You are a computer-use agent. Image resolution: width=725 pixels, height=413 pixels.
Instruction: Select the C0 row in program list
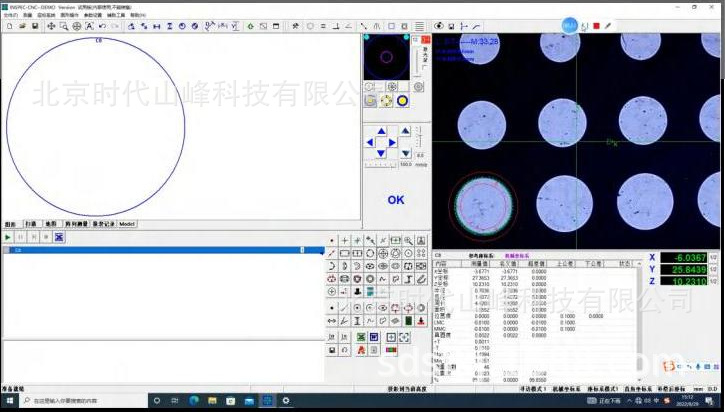(150, 250)
